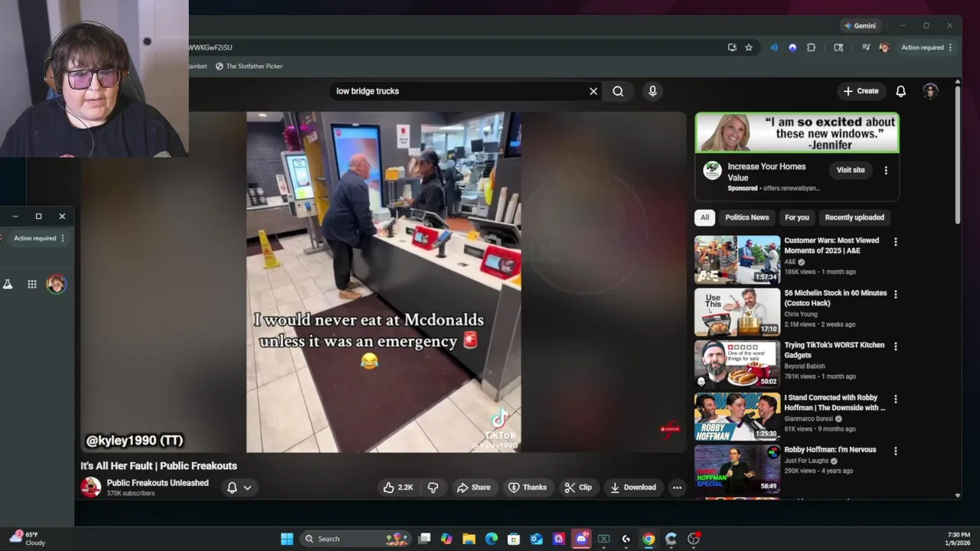Open the Chrome profile avatar in toolbar
Viewport: 980px width, 551px height.
(884, 47)
